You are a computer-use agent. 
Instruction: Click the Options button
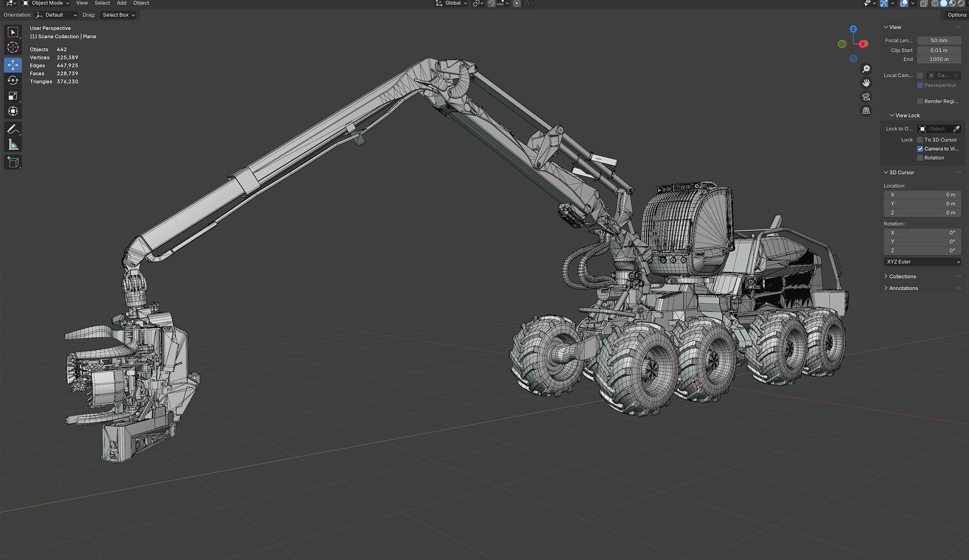click(957, 15)
